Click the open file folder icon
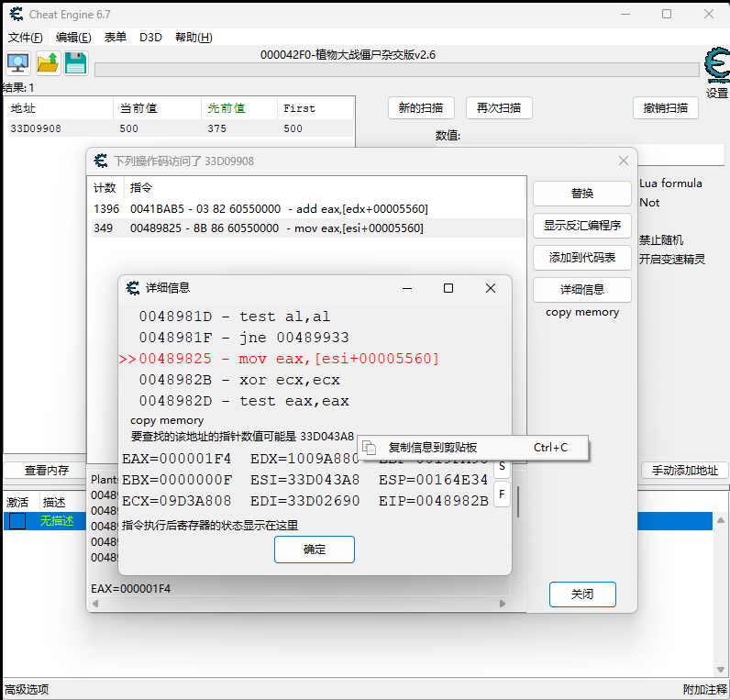Screen dimensions: 730x700 click(48, 63)
